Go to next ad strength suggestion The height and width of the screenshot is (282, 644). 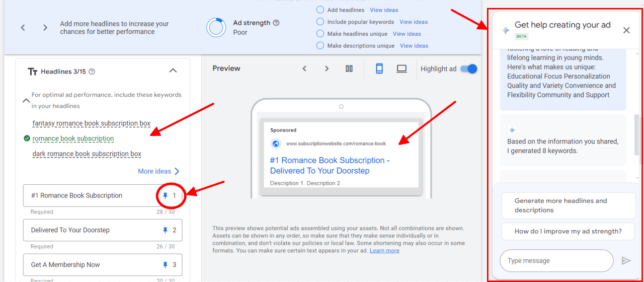point(45,28)
